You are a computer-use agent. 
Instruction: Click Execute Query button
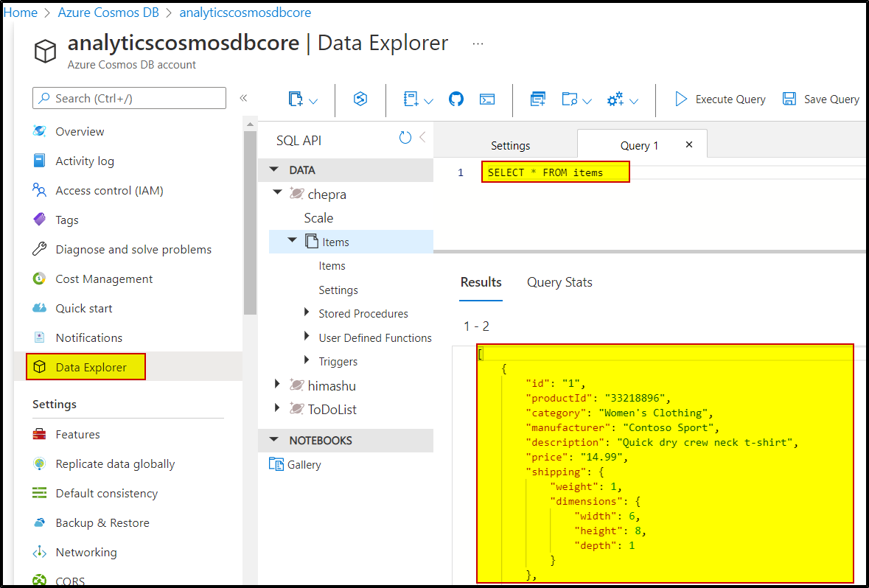click(720, 99)
